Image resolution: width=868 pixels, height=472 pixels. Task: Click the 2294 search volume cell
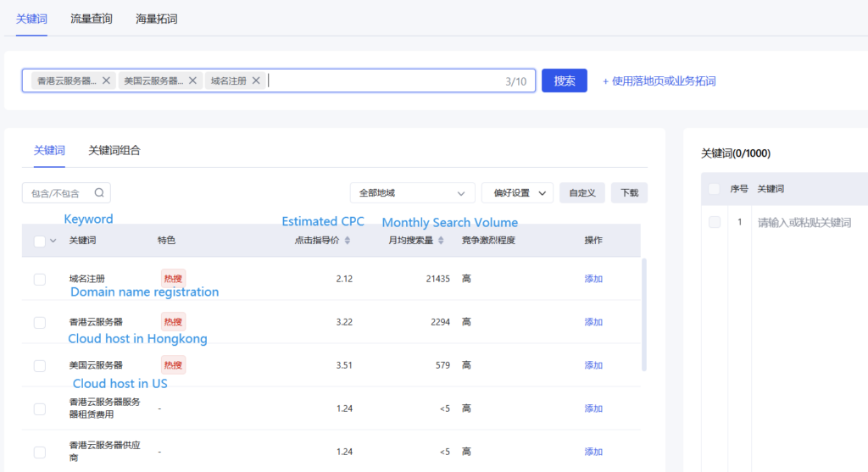pyautogui.click(x=441, y=322)
